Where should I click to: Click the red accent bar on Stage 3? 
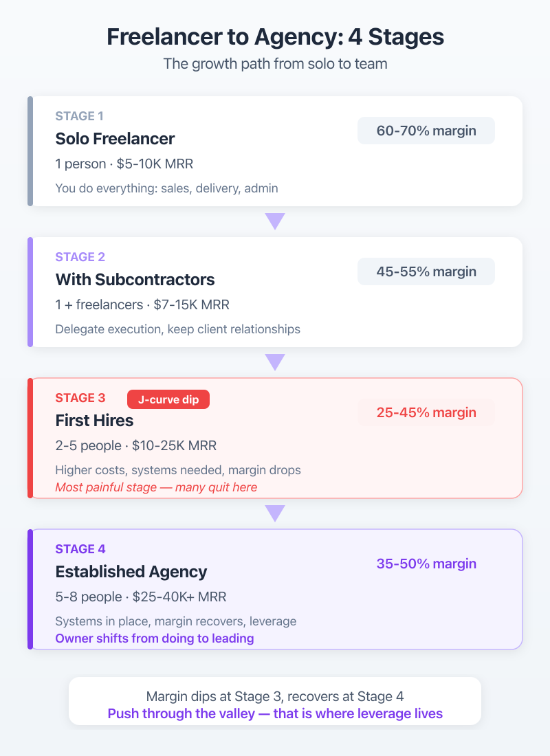click(30, 438)
